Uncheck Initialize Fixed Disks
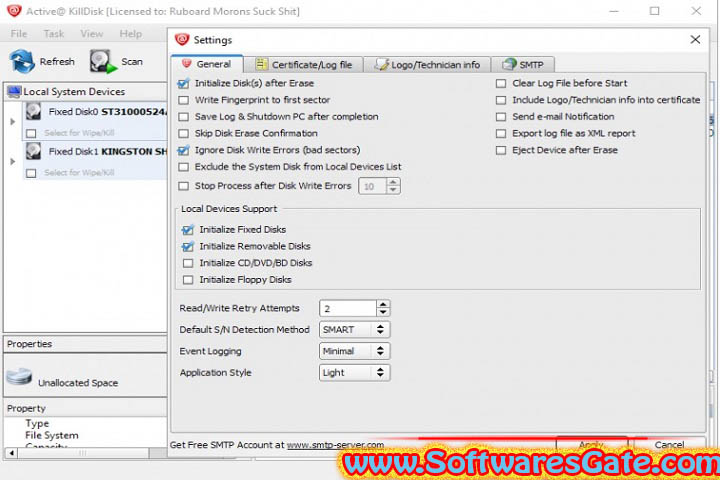 tap(188, 230)
